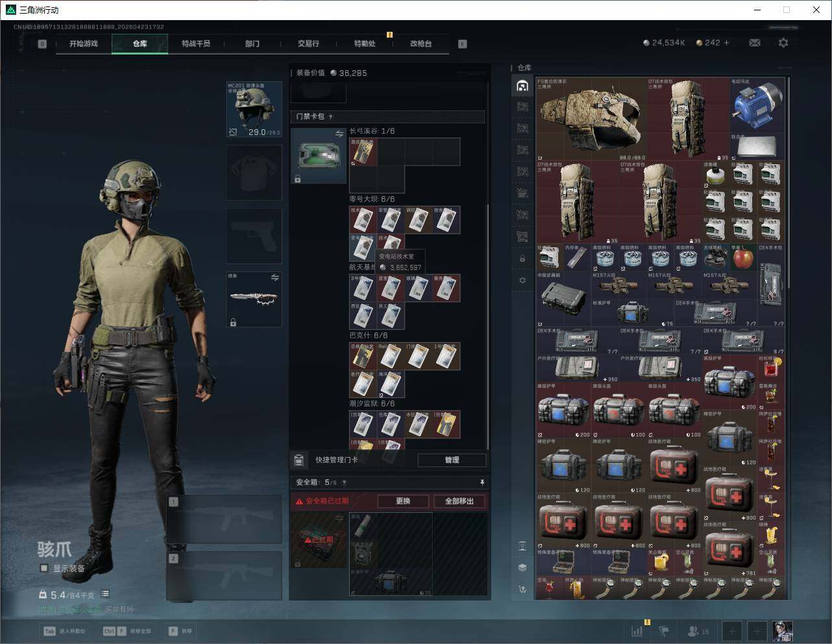This screenshot has width=832, height=644.
Task: Click the 装备价值 36,285 text
Action: click(x=332, y=73)
